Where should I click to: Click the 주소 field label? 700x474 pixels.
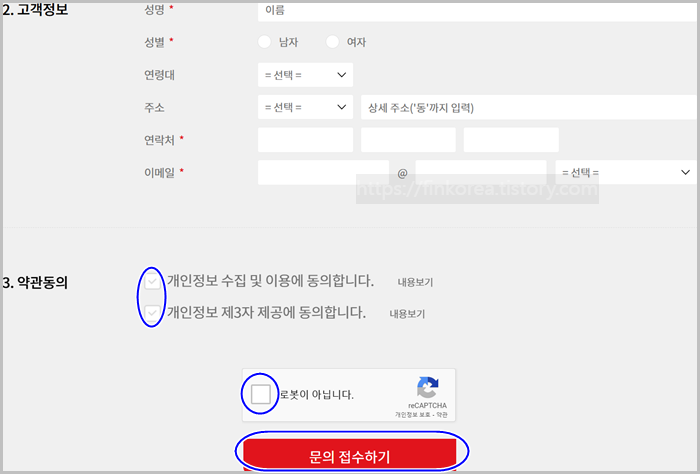pos(154,108)
